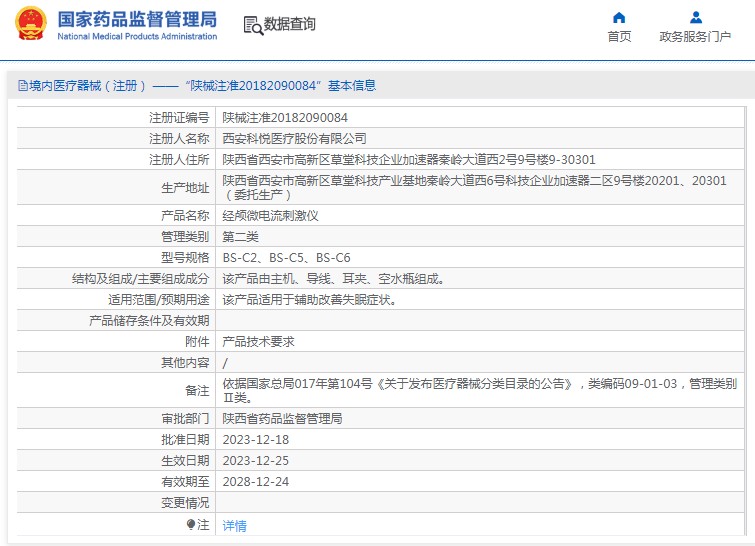The height and width of the screenshot is (546, 755).
Task: Click the 附件 label
Action: pos(197,342)
